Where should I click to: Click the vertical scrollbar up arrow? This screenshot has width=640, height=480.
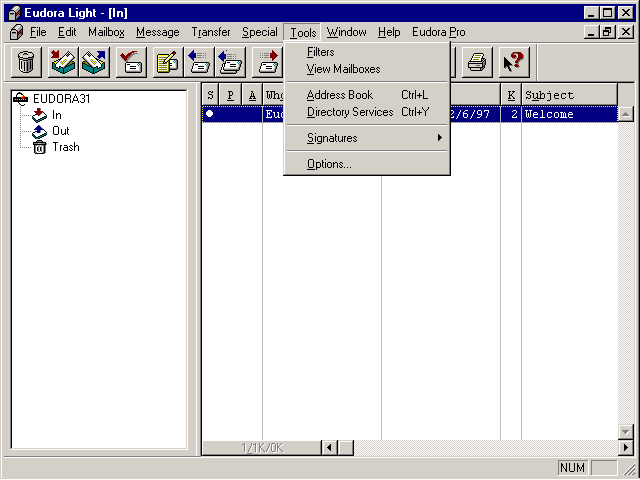625,114
